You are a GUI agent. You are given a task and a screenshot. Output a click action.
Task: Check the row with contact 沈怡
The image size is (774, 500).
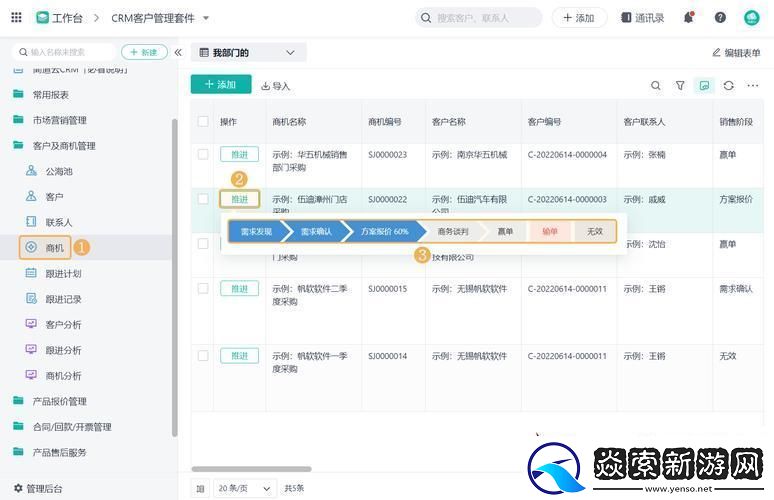(203, 243)
